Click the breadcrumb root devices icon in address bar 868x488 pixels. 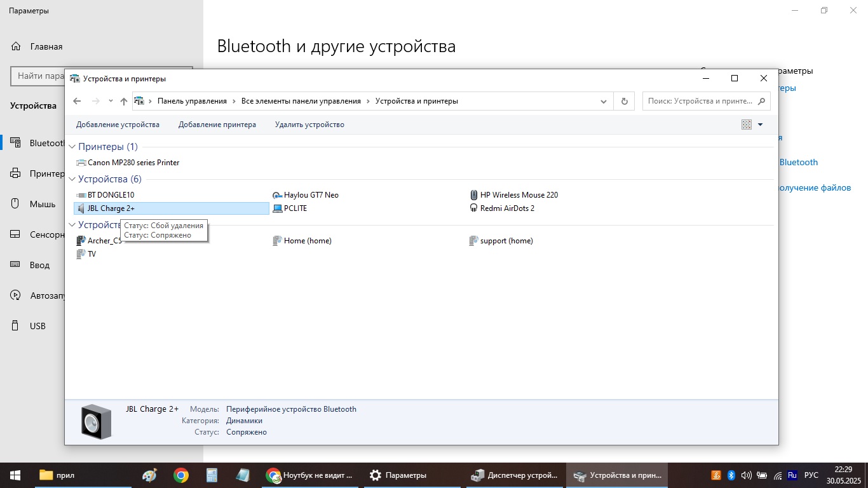point(139,101)
